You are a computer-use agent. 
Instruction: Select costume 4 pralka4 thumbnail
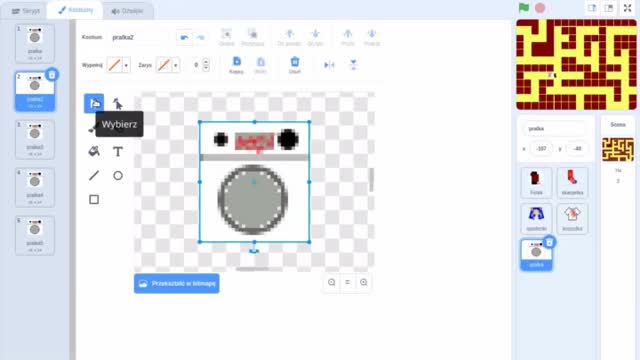[x=35, y=187]
